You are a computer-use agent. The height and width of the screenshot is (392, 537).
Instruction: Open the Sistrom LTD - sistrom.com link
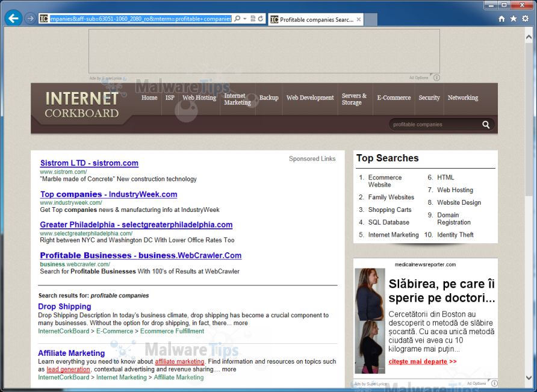tap(89, 163)
